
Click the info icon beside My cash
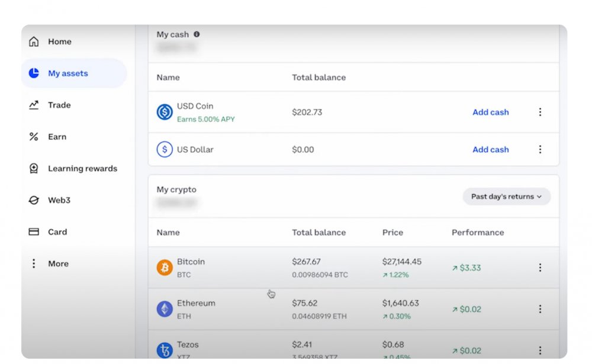pyautogui.click(x=197, y=34)
